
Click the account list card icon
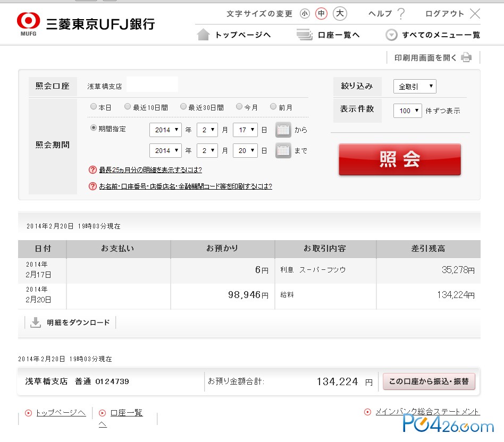pos(304,35)
